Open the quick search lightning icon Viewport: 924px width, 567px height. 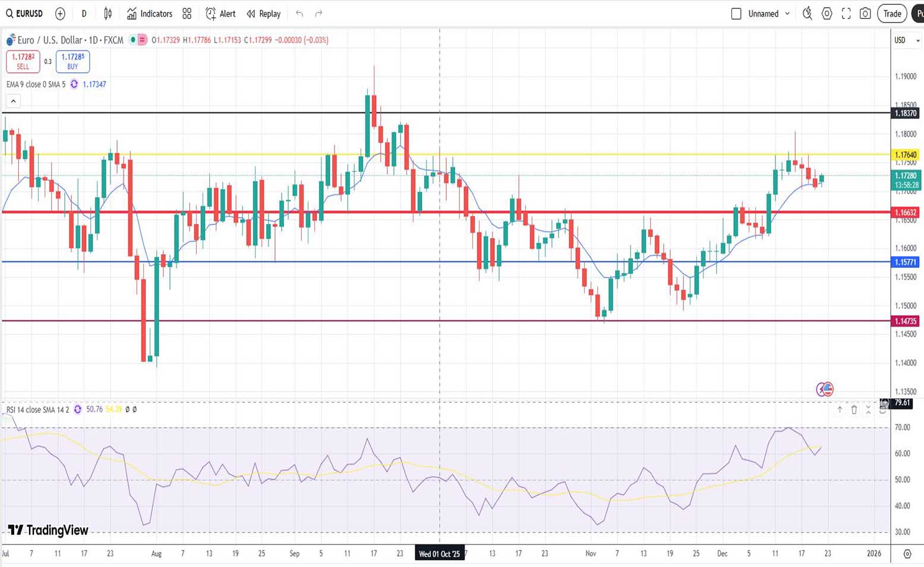tap(807, 14)
